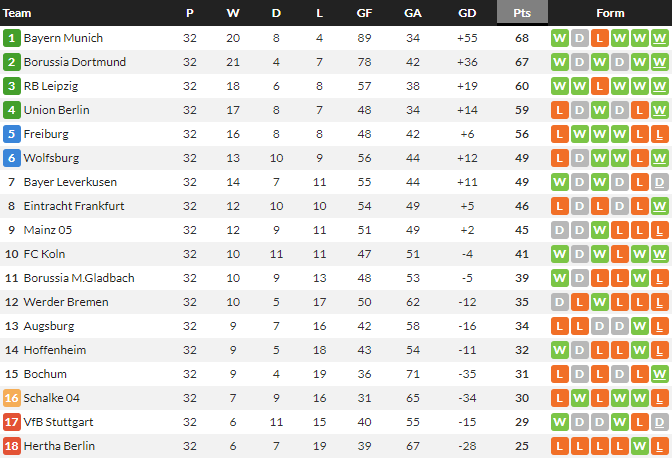This screenshot has height=459, width=672.
Task: Click Borussia Dortmund's green position 2 badge
Action: pyautogui.click(x=12, y=62)
